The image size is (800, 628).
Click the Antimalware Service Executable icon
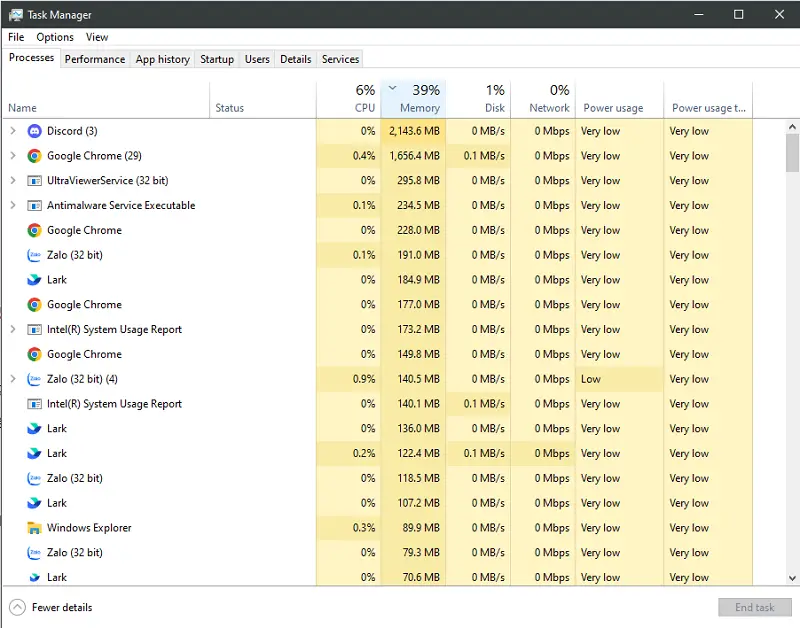click(x=34, y=206)
